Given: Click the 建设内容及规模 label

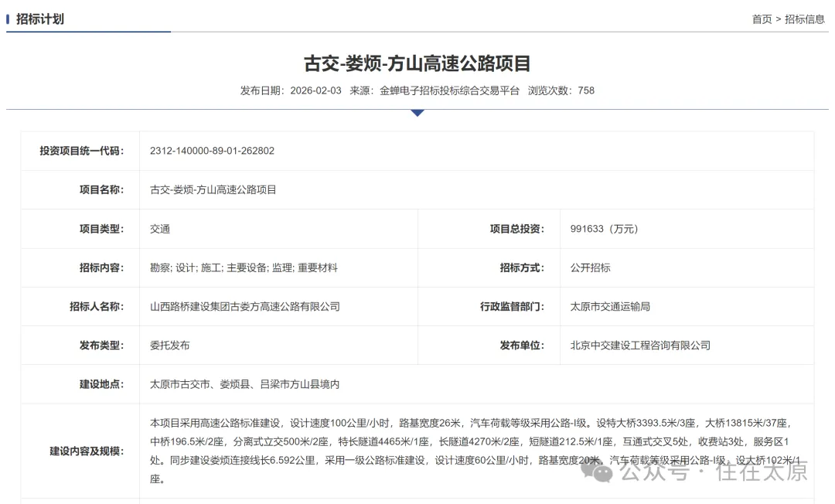Looking at the screenshot, I should [87, 451].
